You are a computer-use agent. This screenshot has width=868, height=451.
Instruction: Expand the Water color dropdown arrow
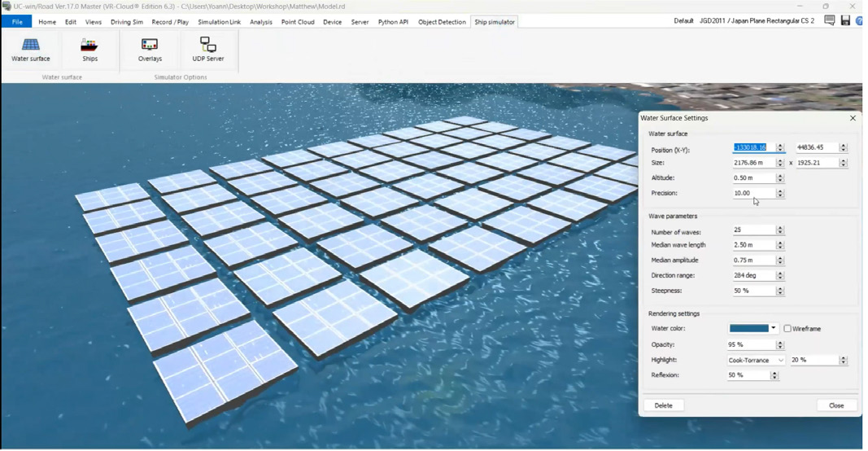point(774,329)
